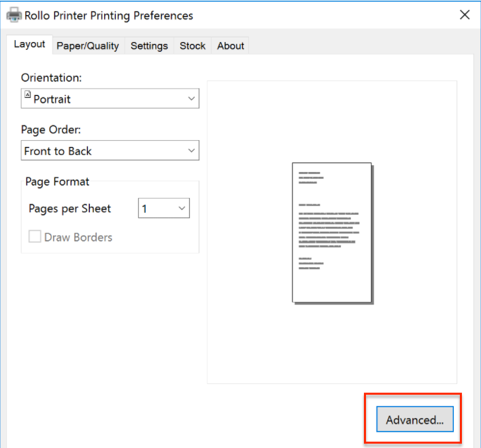Viewport: 481px width, 448px height.
Task: Toggle the Draw Borders checkbox
Action: pyautogui.click(x=35, y=237)
